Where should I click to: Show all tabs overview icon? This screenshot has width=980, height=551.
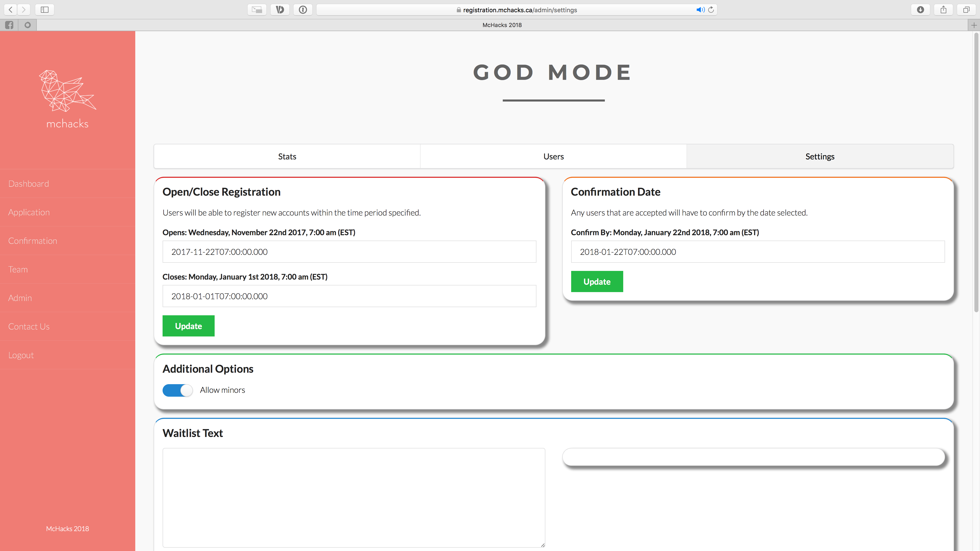pos(966,9)
